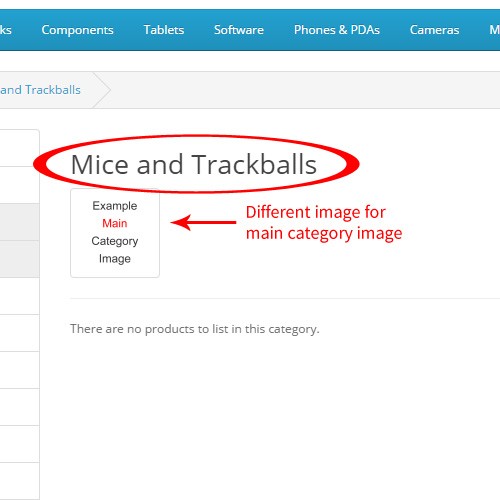Click the "Different image for" red annotation text
Viewport: 500px width, 500px height.
pyautogui.click(x=316, y=212)
